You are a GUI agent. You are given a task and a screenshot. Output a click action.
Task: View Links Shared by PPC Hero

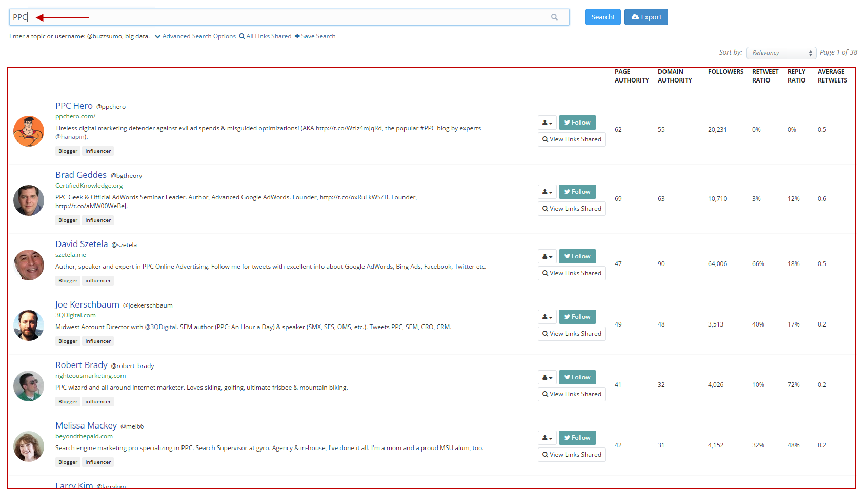point(572,139)
